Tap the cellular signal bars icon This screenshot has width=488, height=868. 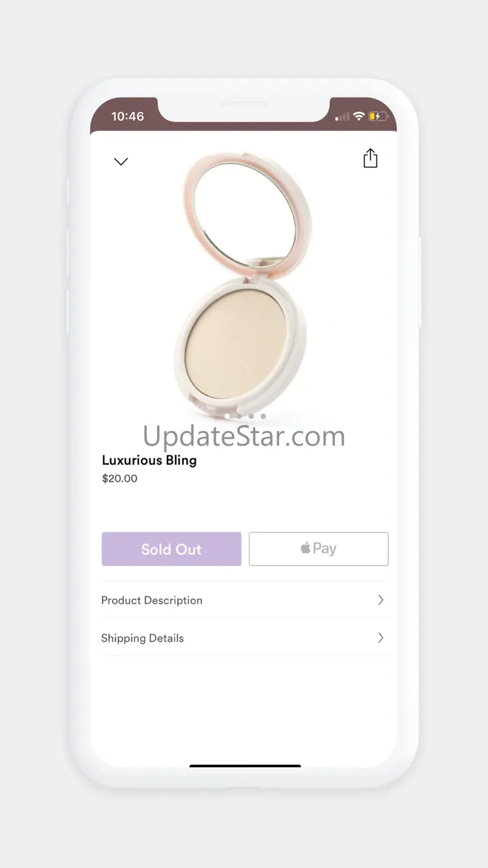[342, 116]
